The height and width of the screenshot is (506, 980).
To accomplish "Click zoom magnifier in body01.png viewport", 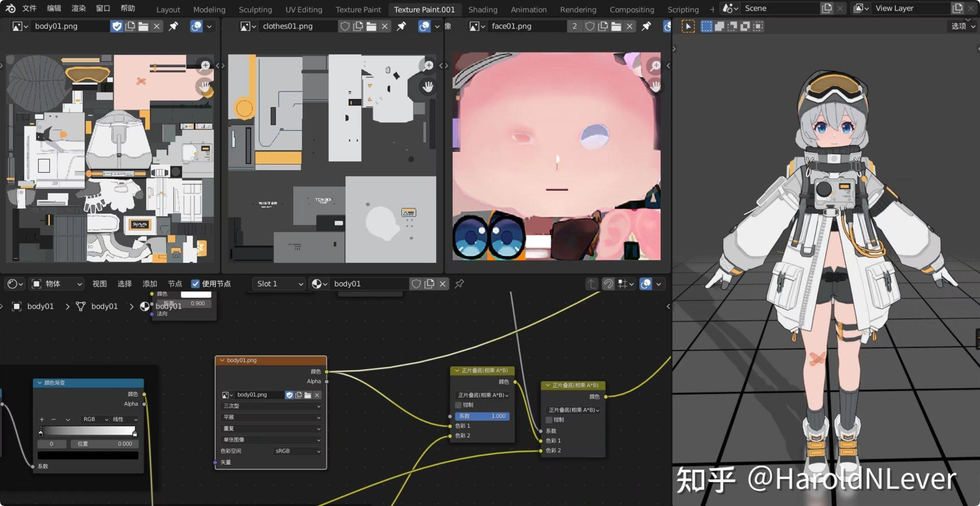I will coord(205,65).
